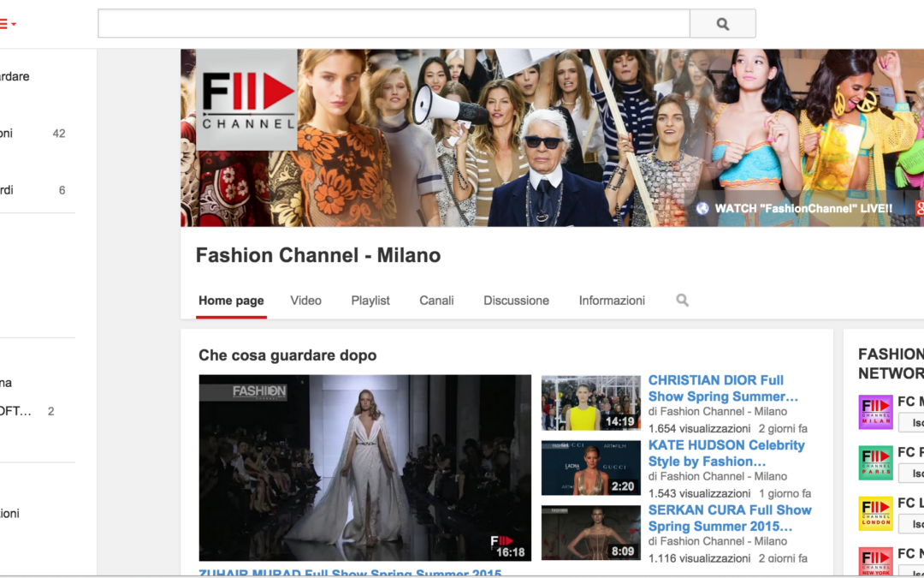Open the red guide menu in top-left corner
This screenshot has height=578, width=924.
point(5,23)
